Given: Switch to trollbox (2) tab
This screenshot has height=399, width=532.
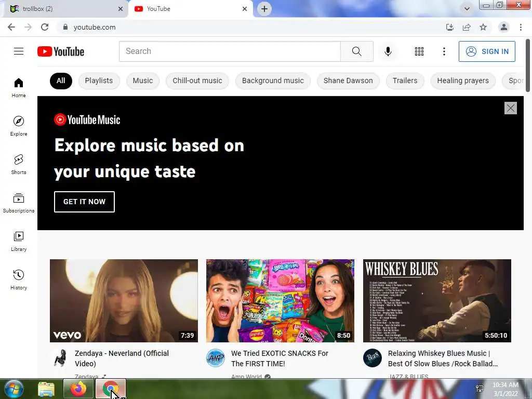Looking at the screenshot, I should pos(64,9).
